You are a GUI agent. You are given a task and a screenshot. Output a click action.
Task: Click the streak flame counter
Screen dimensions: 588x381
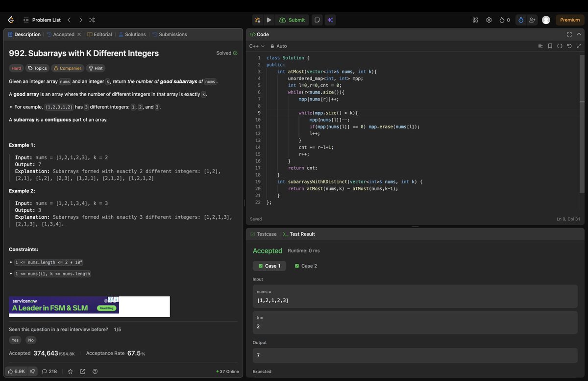(x=505, y=20)
